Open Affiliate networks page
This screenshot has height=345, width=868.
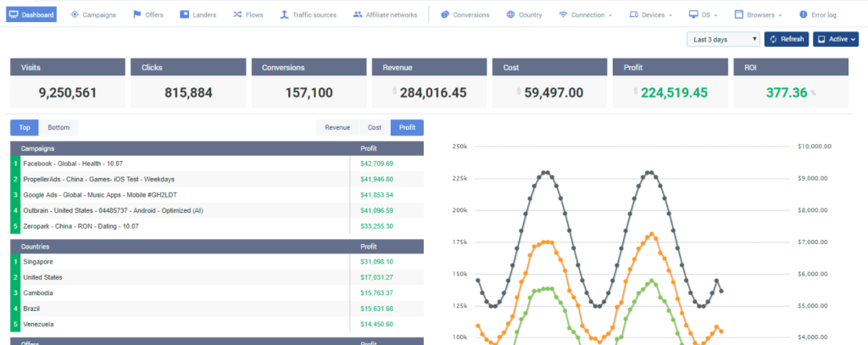coord(386,15)
